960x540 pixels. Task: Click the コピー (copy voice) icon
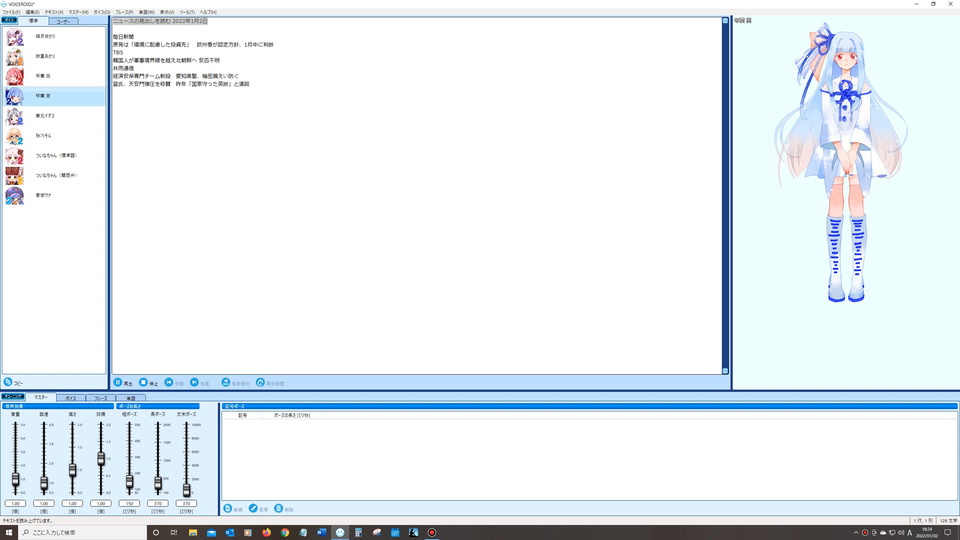point(8,382)
